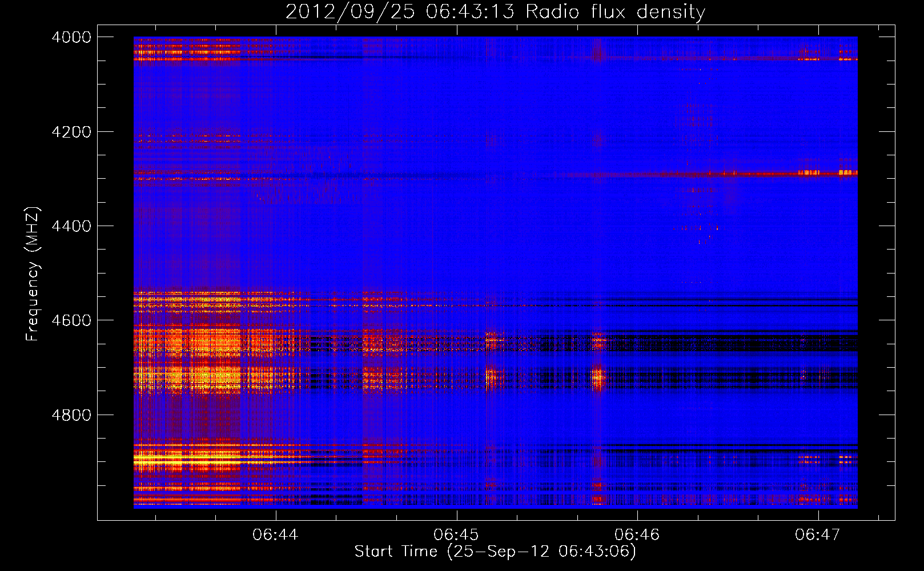
Task: Select the 4200 frequency axis label
Action: (x=71, y=131)
